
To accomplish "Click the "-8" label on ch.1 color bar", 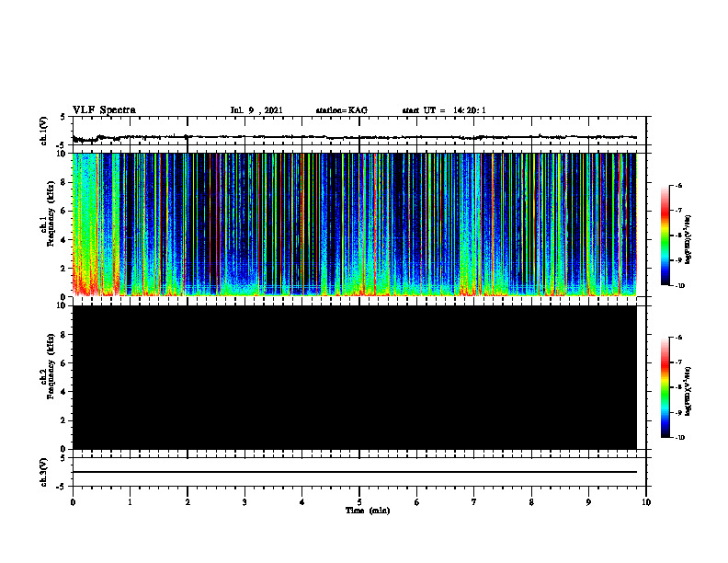I will pos(678,236).
